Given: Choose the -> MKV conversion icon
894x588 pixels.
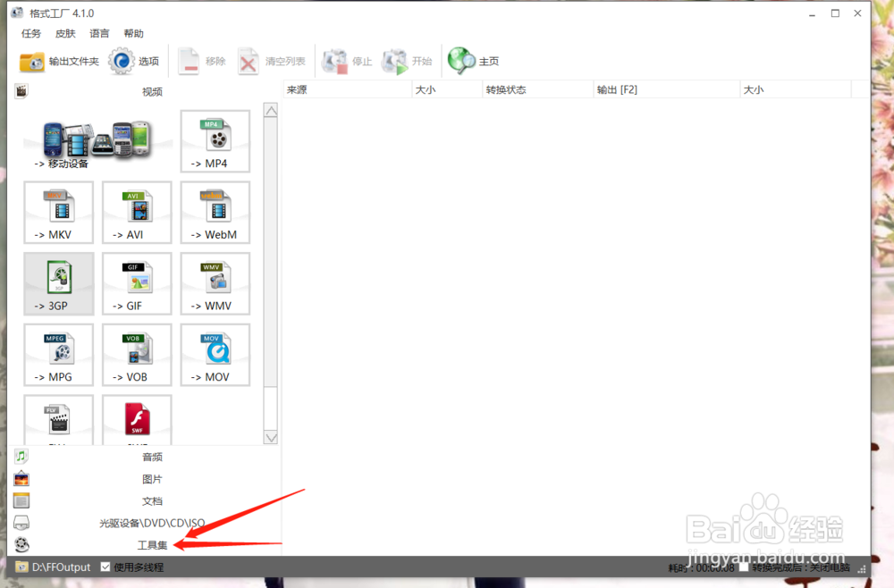Looking at the screenshot, I should point(59,213).
